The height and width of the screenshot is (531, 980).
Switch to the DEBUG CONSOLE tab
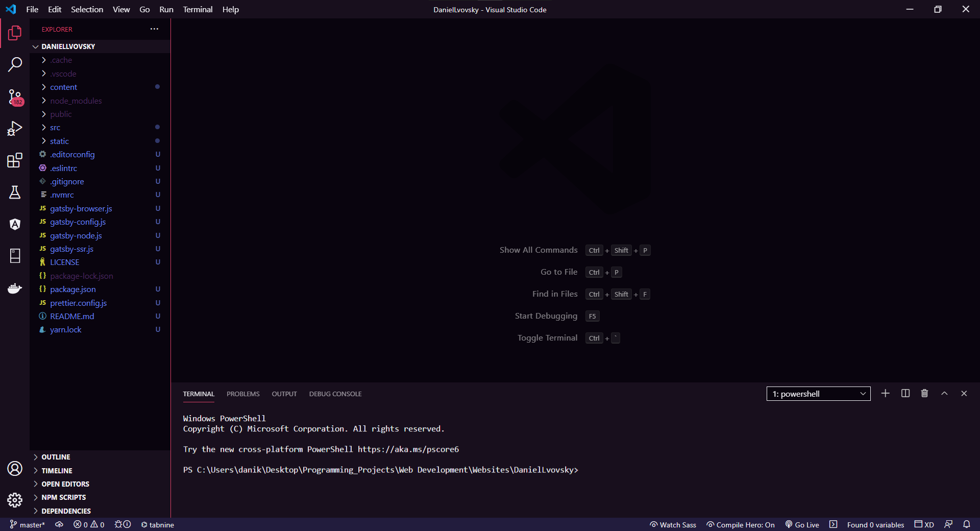335,394
